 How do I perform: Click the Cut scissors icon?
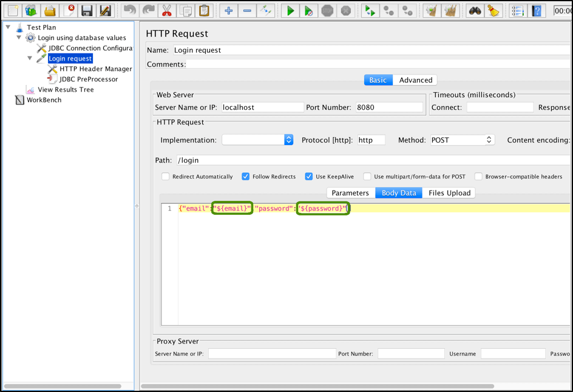[x=167, y=10]
